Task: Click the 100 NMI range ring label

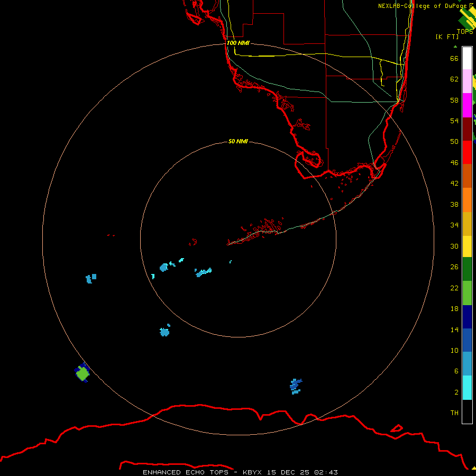Action: [238, 43]
